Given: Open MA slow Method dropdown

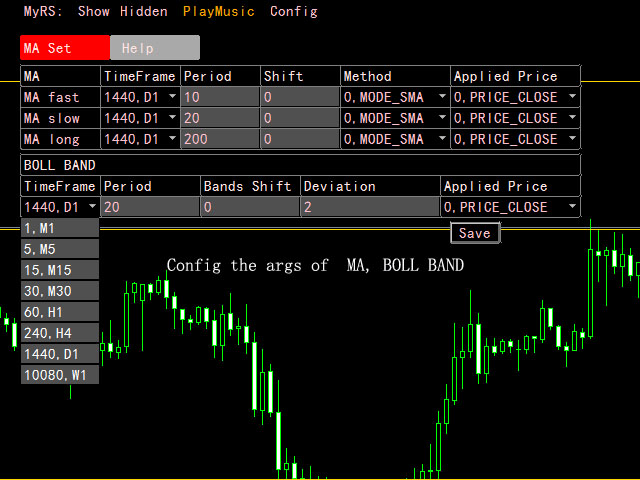Looking at the screenshot, I should coord(395,118).
